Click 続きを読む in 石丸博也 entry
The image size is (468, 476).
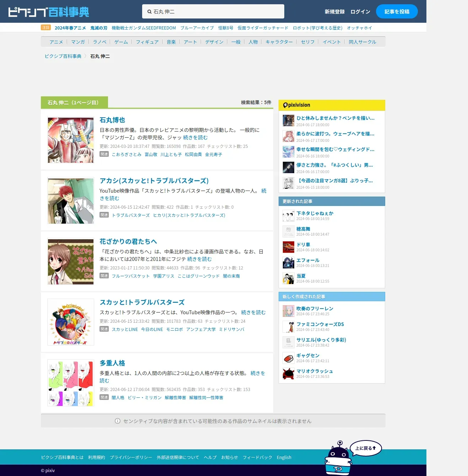coord(195,138)
